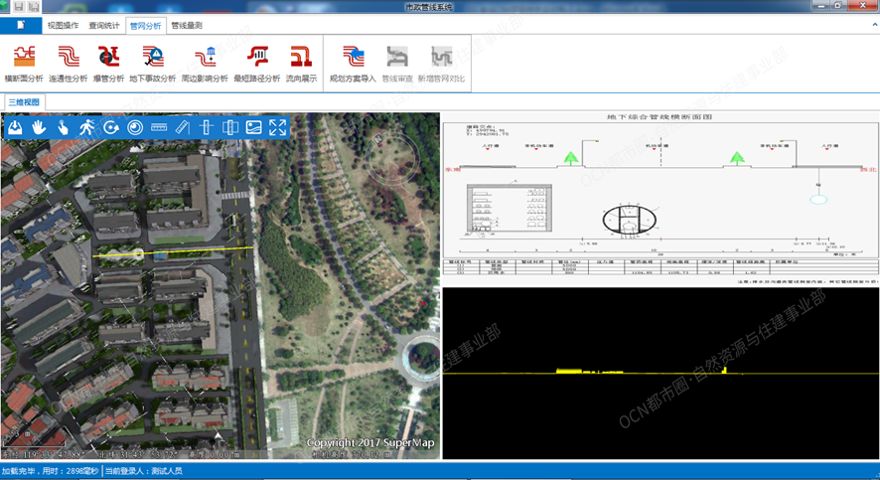Click the greyed 新增管网对比 comparison icon
Screen dimensions: 880x480
pos(442,63)
